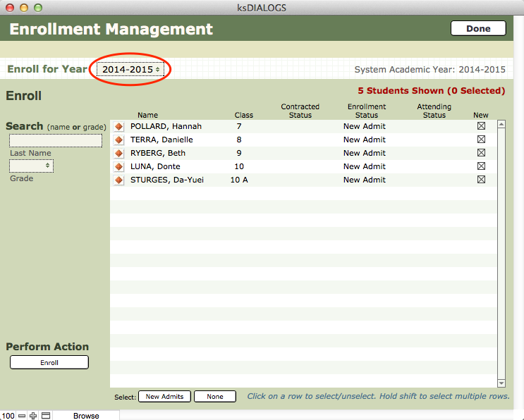Click the class value 9 for RYBERG
This screenshot has height=420, width=524.
click(239, 153)
